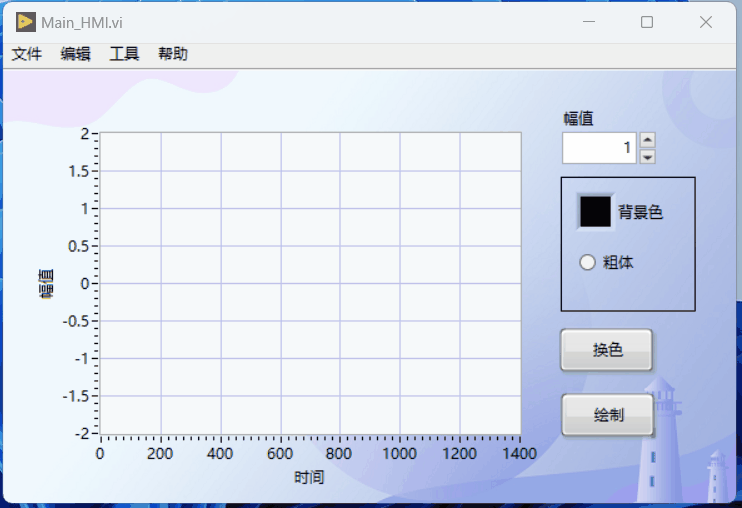Decrement 幅值 with the down arrow

[647, 157]
